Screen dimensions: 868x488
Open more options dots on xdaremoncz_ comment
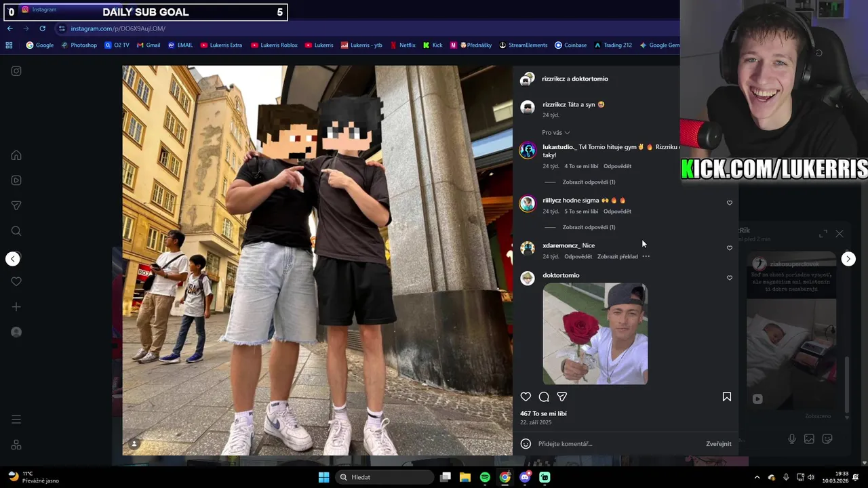tap(646, 256)
